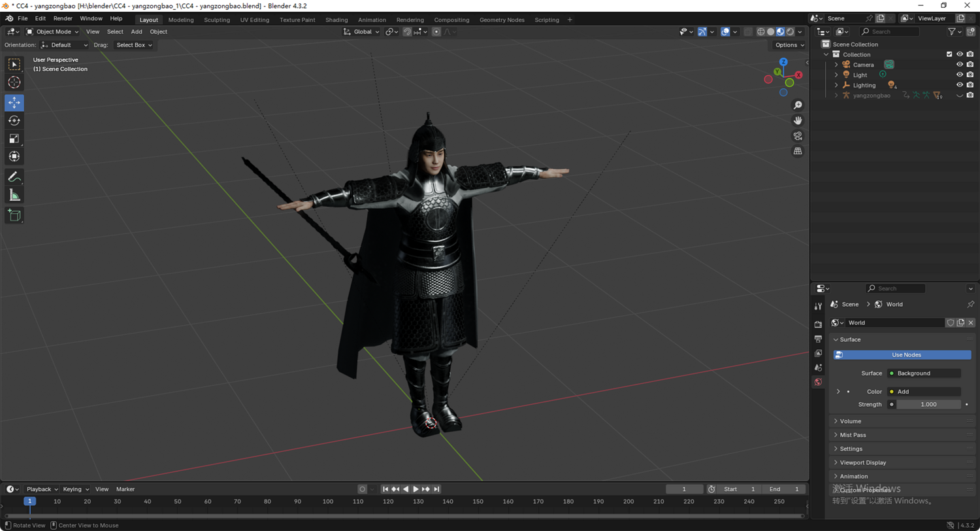The image size is (980, 531).
Task: Expand the Volume panel
Action: click(902, 421)
